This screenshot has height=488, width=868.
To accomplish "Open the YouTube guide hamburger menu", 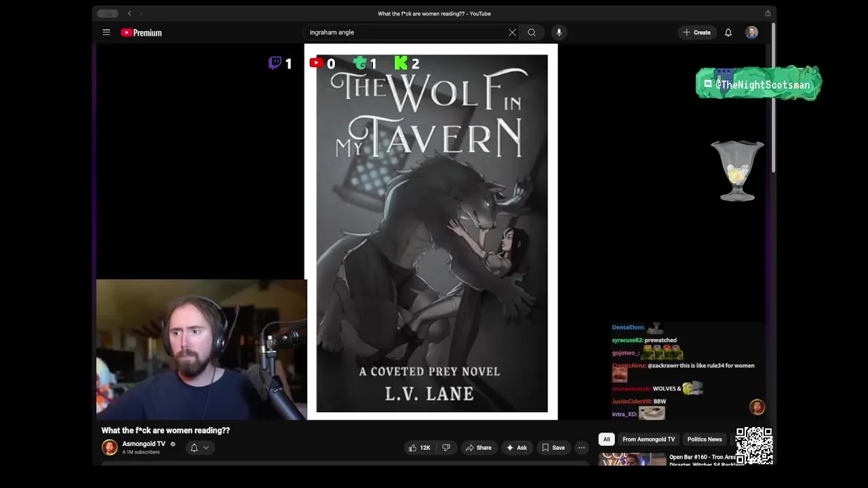I will 106,33.
